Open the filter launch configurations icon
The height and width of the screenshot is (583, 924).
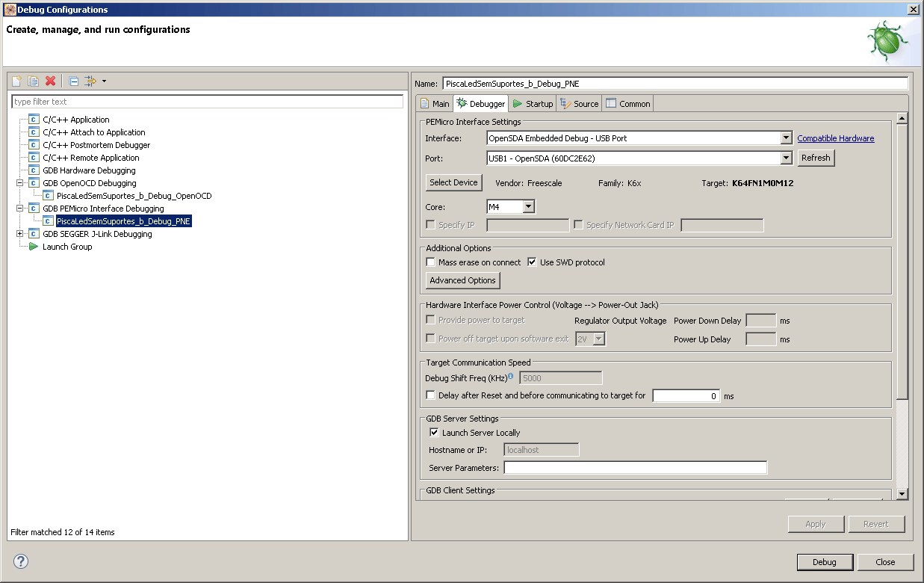[x=91, y=81]
